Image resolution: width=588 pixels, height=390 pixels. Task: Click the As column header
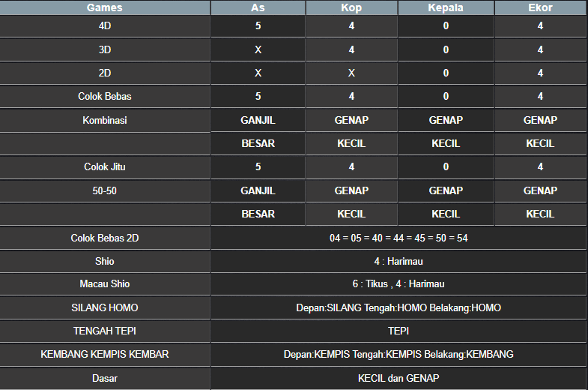click(x=258, y=7)
